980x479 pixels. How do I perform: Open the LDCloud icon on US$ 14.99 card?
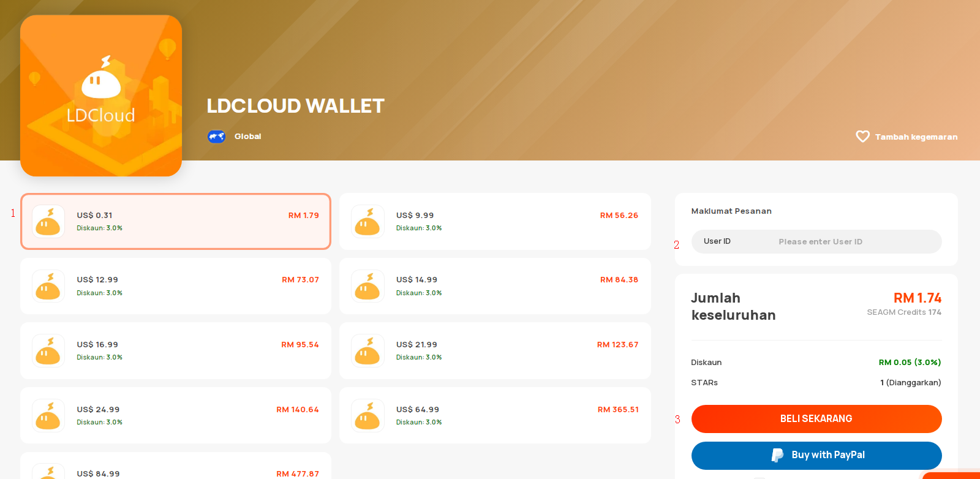pyautogui.click(x=367, y=286)
